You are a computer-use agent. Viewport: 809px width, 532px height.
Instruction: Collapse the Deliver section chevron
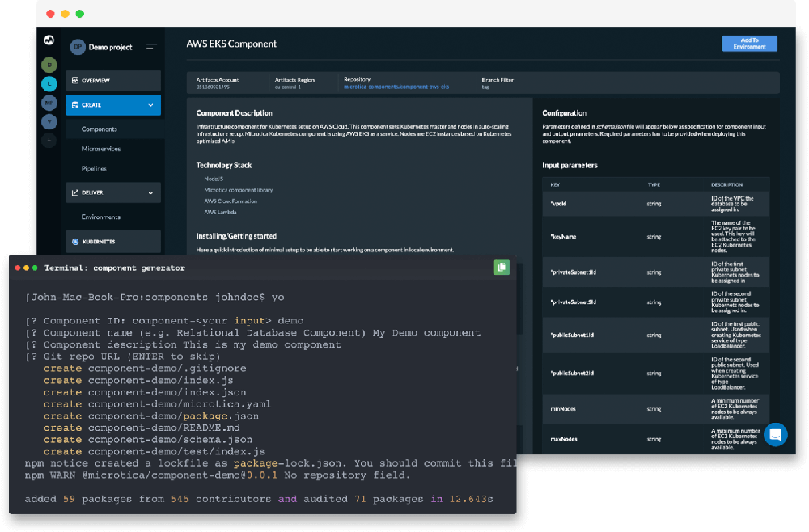coord(150,192)
